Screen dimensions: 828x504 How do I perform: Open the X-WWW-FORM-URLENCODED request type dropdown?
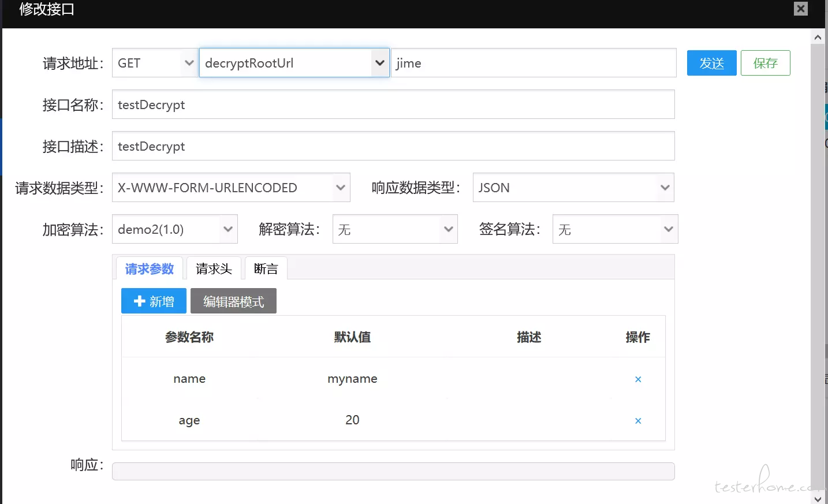[x=231, y=188]
